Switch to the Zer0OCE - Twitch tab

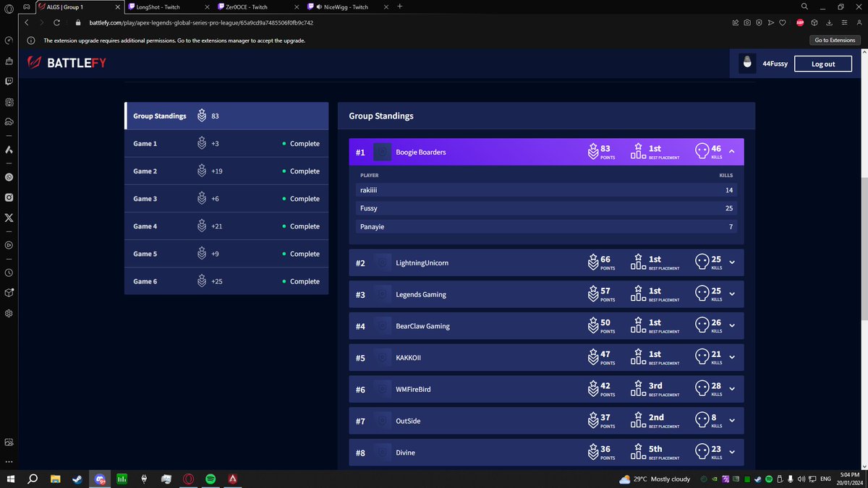coord(258,7)
